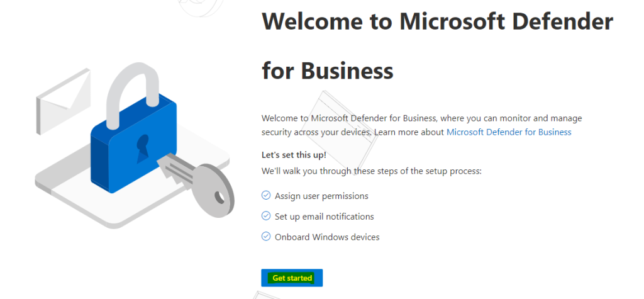644x299 pixels.
Task: Click checkmark icon beside Onboard Windows devices
Action: 266,237
